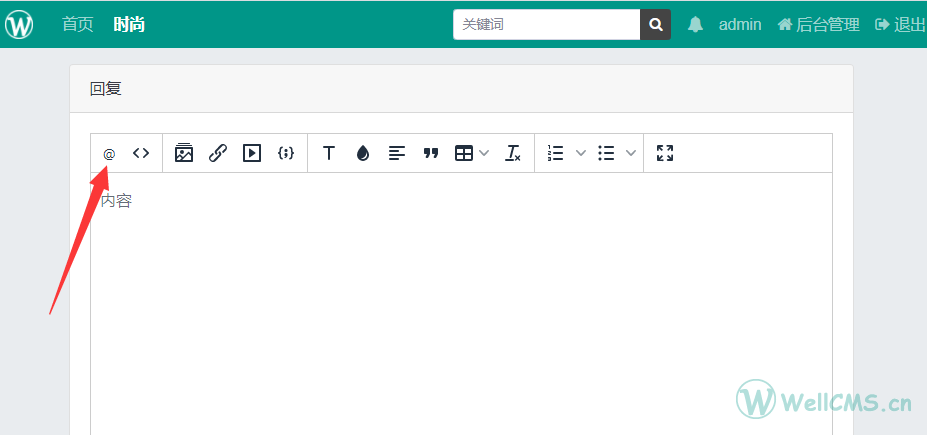The image size is (927, 435).
Task: Insert video using the play icon
Action: tap(252, 153)
